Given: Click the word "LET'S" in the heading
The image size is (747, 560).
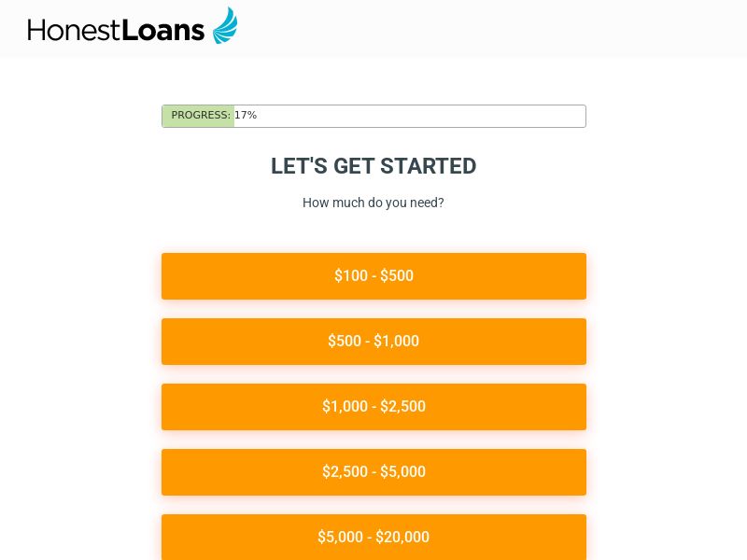Looking at the screenshot, I should 299,166.
